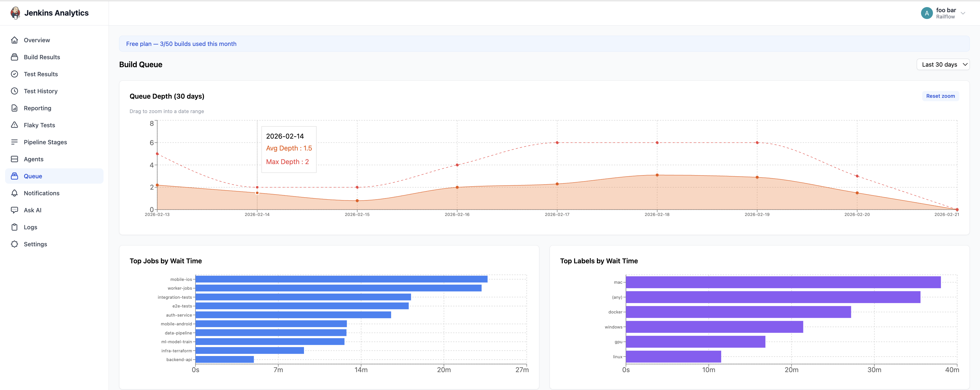Screen dimensions: 980x390
Task: Click the Test History clock icon
Action: (x=14, y=91)
